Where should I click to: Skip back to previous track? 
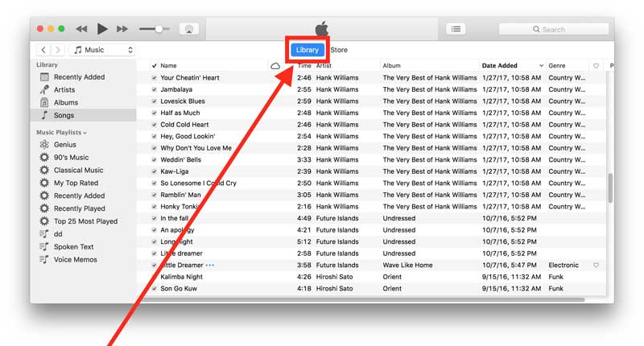[x=82, y=29]
